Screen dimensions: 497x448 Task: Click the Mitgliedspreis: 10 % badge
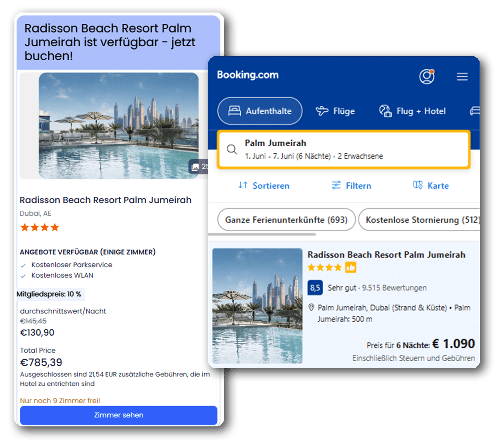50,294
